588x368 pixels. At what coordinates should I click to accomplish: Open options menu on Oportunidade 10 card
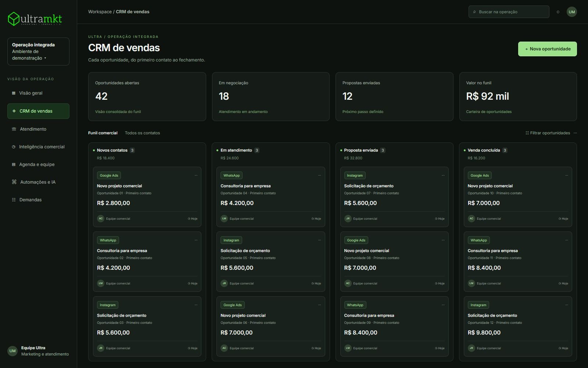566,176
